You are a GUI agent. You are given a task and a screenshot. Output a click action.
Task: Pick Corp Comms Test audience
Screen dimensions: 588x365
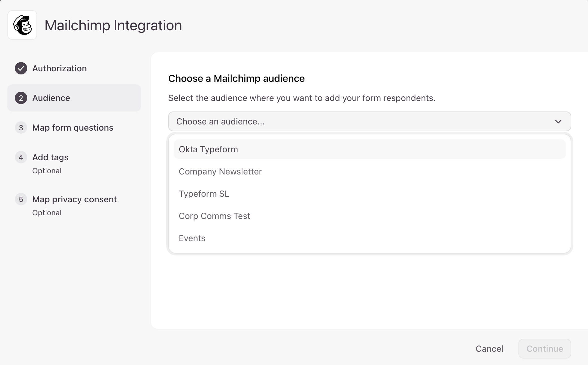[369, 216]
